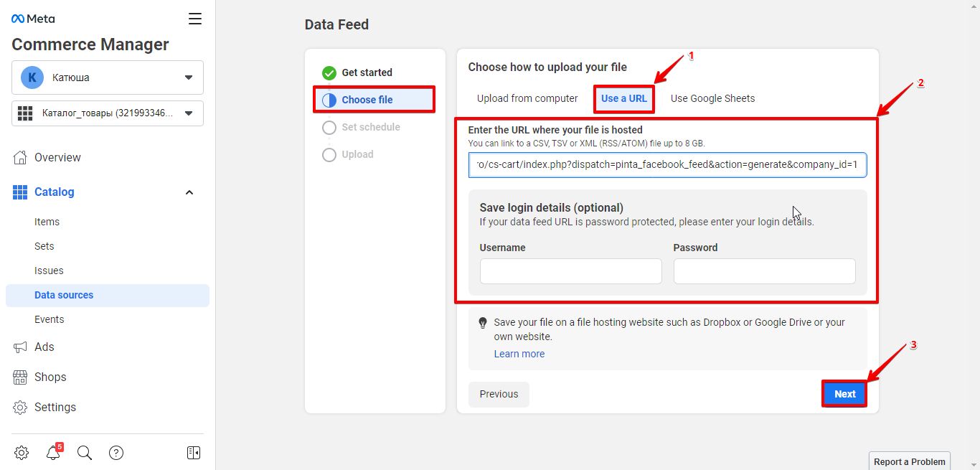Click Report a Problem button
Viewport: 980px width, 470px height.
[x=910, y=461]
